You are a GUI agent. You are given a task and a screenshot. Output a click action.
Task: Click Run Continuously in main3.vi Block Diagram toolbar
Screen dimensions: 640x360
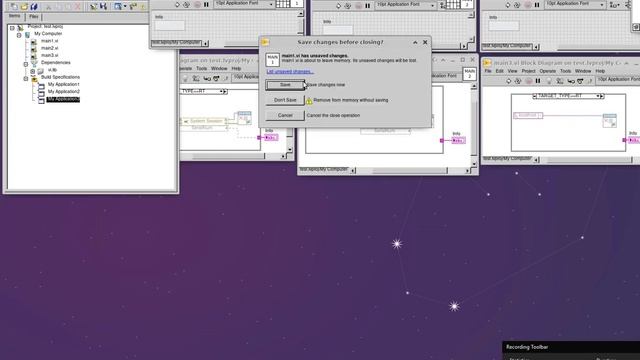click(518, 81)
